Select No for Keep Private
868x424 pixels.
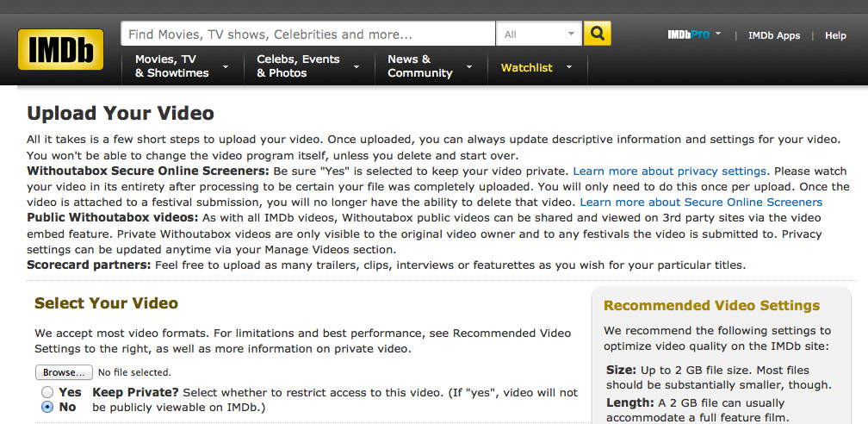pyautogui.click(x=47, y=408)
